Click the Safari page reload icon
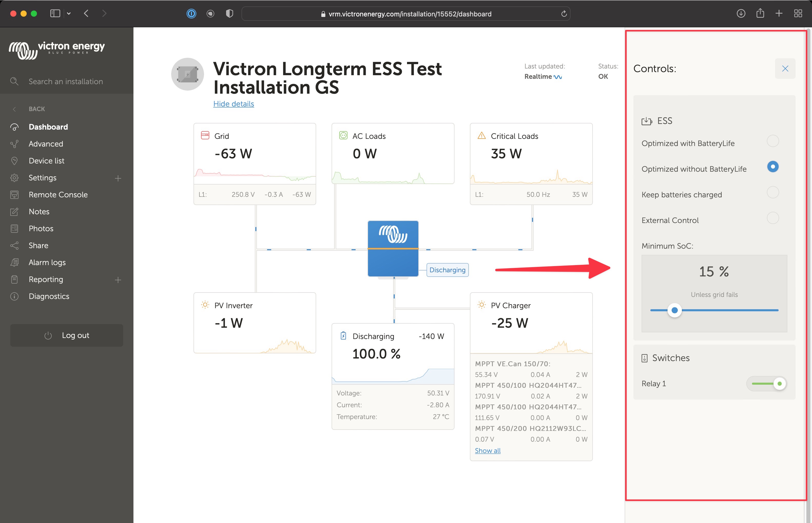Viewport: 812px width, 523px height. click(564, 14)
